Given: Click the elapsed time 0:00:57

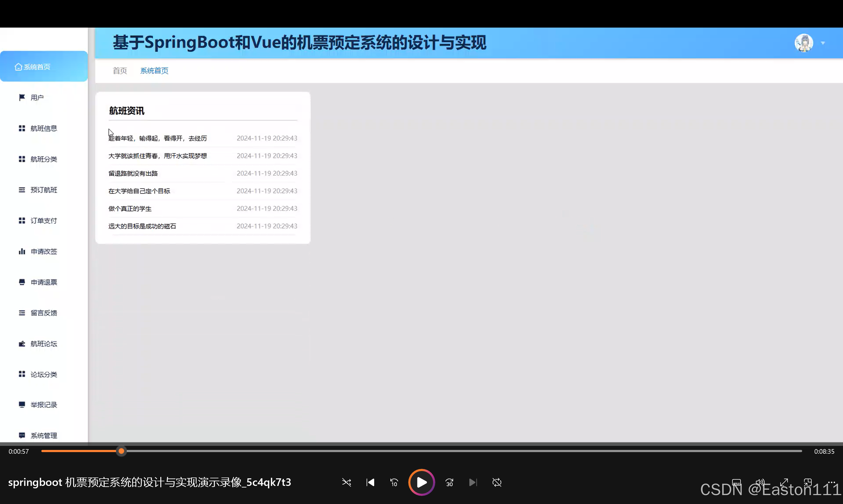Looking at the screenshot, I should (19, 451).
